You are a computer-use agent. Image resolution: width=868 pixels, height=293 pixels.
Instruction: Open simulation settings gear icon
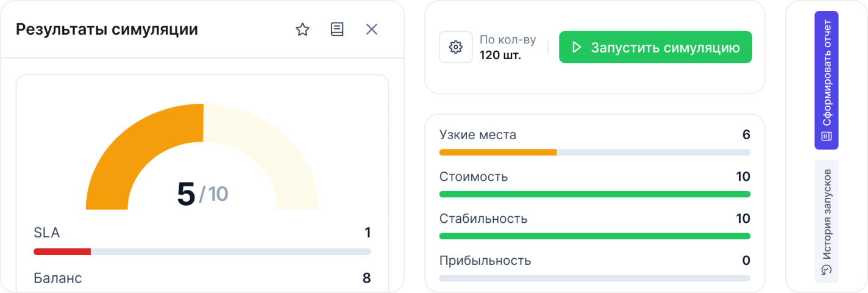(x=456, y=47)
